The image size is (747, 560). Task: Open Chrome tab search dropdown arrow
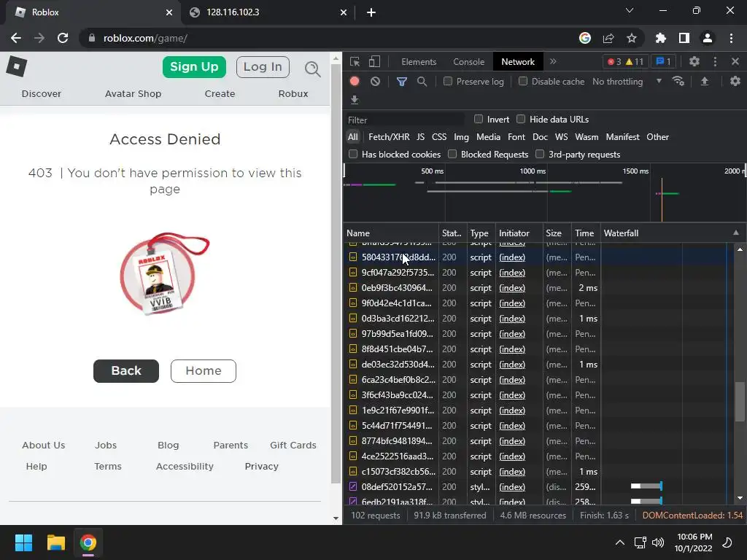pyautogui.click(x=630, y=10)
